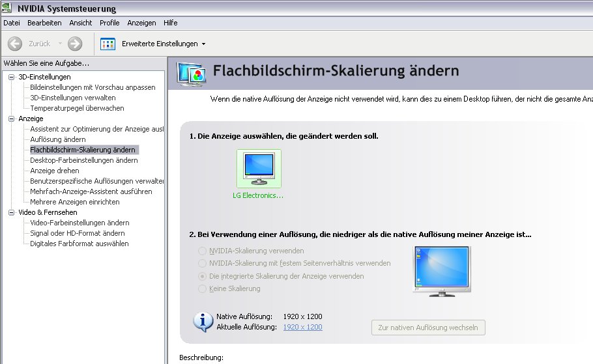Open the Bearbeiten menu
The image size is (593, 364).
pos(44,23)
